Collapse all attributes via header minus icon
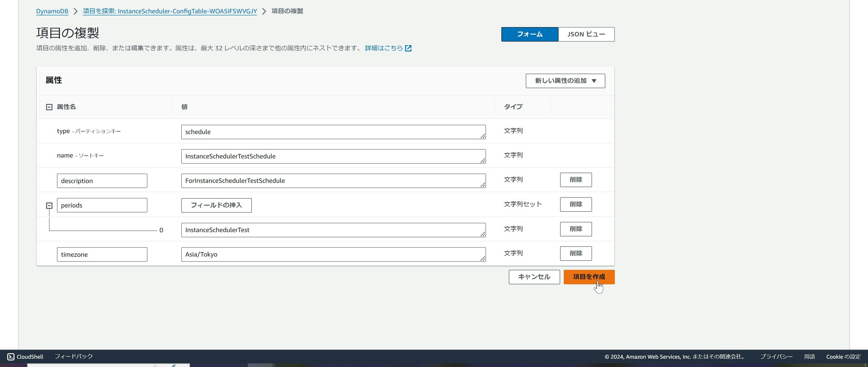This screenshot has width=868, height=367. 49,107
